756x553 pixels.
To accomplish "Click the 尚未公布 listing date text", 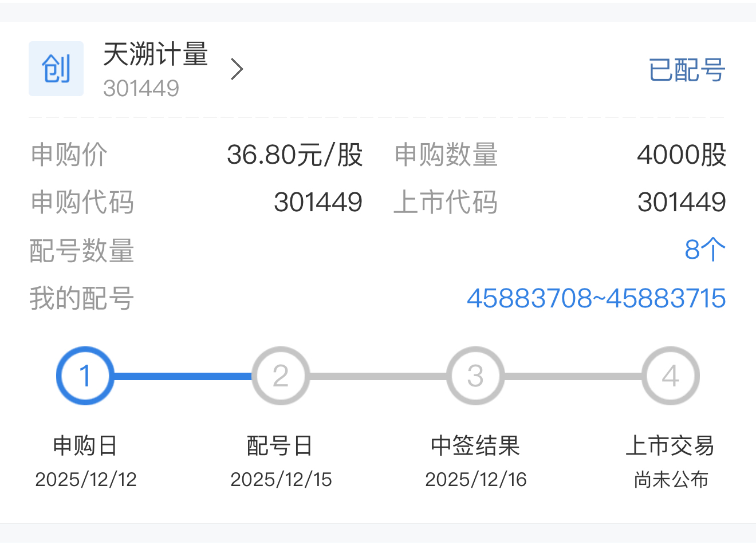I will 671,479.
